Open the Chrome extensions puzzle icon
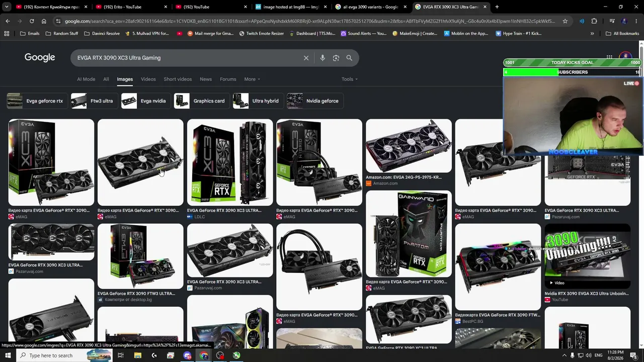Image resolution: width=644 pixels, height=362 pixels. click(x=594, y=21)
